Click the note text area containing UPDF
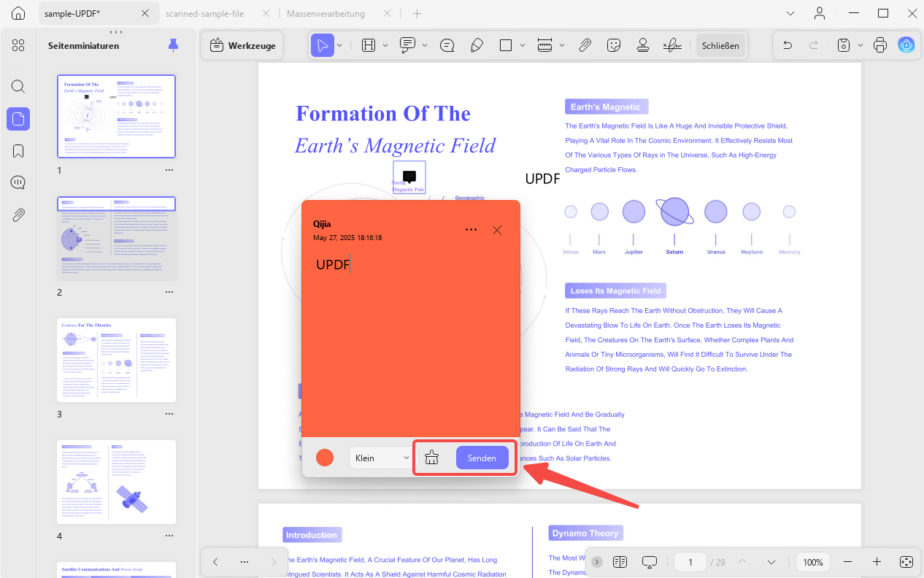924x578 pixels. 411,343
